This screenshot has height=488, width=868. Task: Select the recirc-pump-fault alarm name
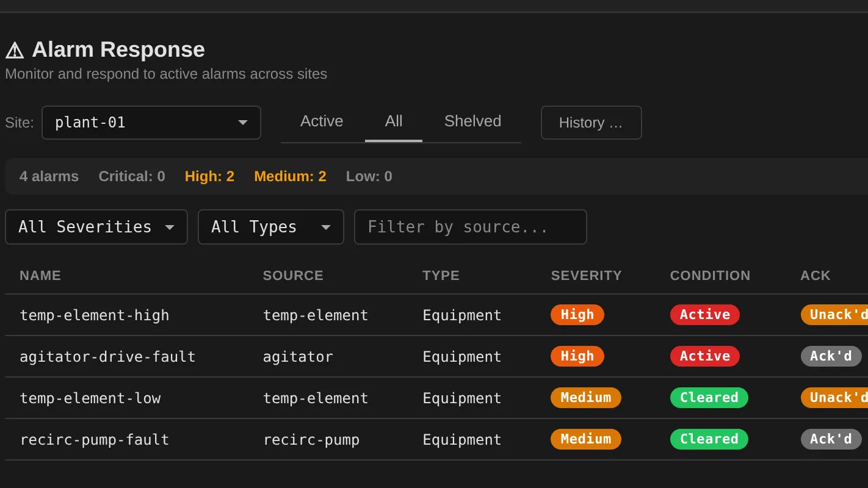click(95, 440)
